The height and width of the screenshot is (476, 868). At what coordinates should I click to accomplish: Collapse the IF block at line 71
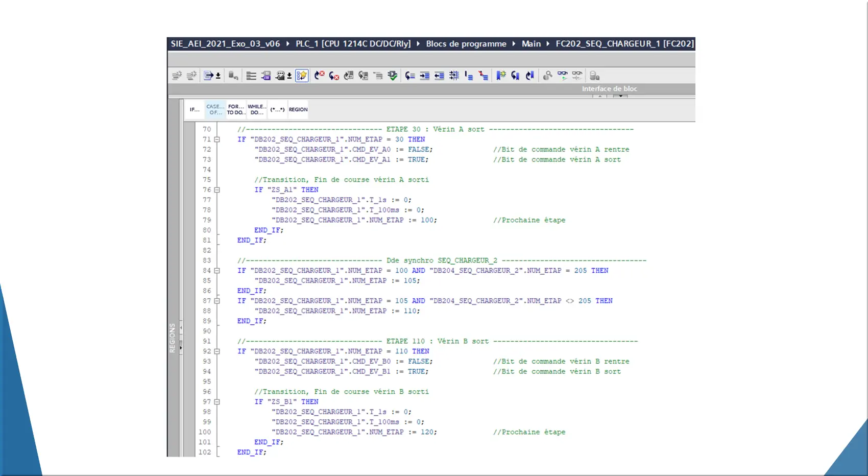[217, 139]
